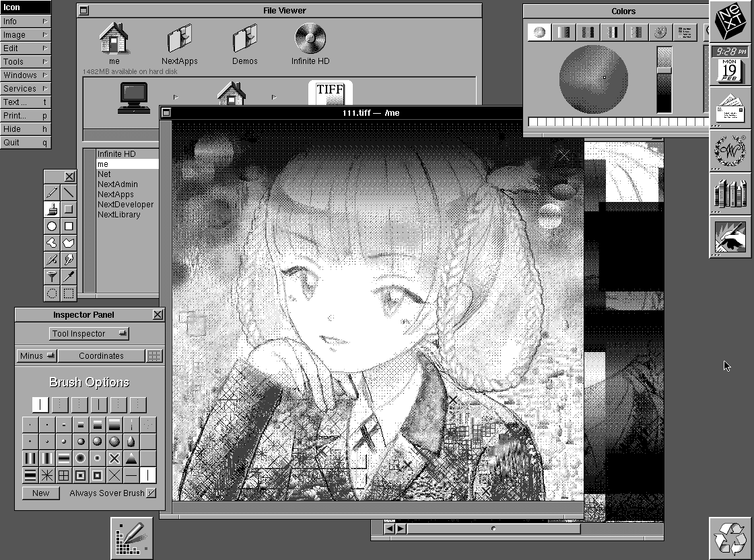754x560 pixels.
Task: Open the Windows submenu
Action: (x=25, y=75)
